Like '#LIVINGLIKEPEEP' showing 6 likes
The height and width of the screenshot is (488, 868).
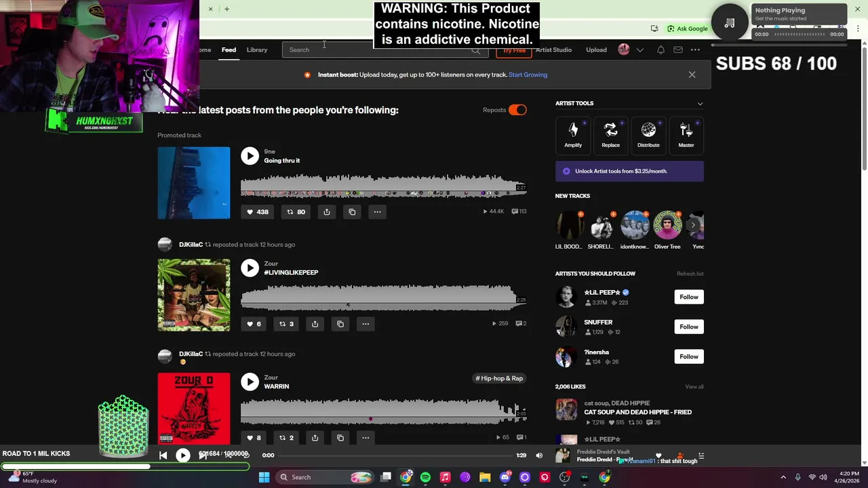pyautogui.click(x=254, y=324)
